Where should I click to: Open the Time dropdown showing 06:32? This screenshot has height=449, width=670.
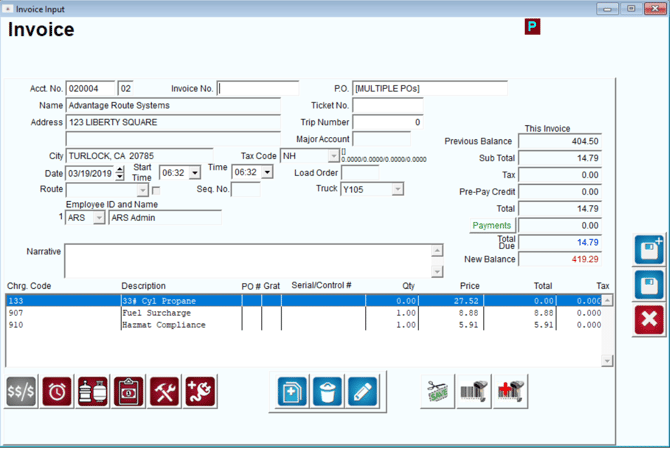pos(267,172)
